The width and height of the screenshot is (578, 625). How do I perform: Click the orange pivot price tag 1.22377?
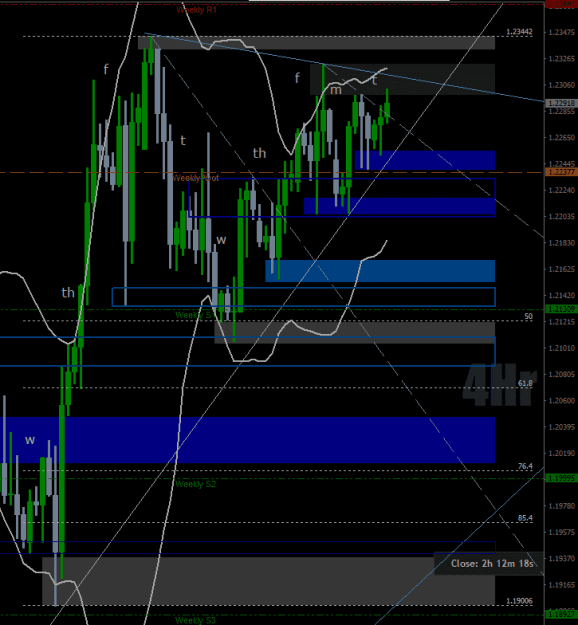click(x=561, y=172)
